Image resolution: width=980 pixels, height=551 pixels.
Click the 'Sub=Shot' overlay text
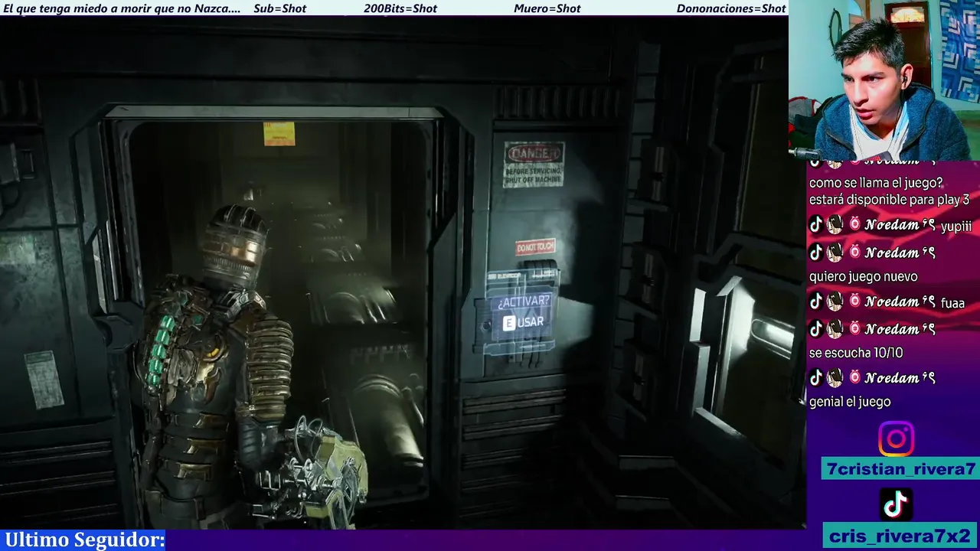(x=279, y=8)
